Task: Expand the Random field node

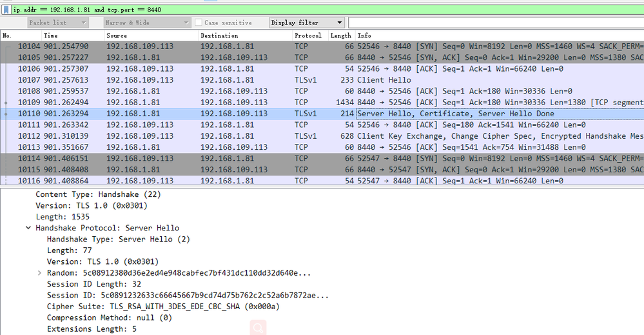Action: [x=39, y=273]
